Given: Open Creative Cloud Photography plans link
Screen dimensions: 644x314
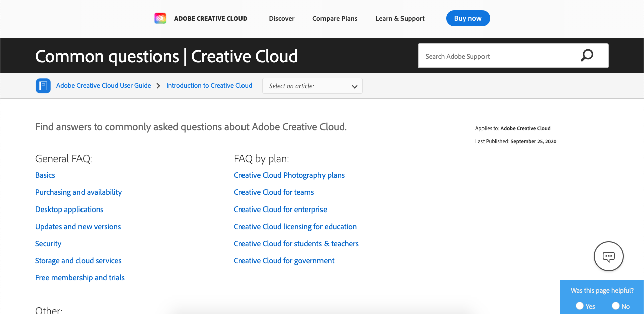Looking at the screenshot, I should pos(289,175).
